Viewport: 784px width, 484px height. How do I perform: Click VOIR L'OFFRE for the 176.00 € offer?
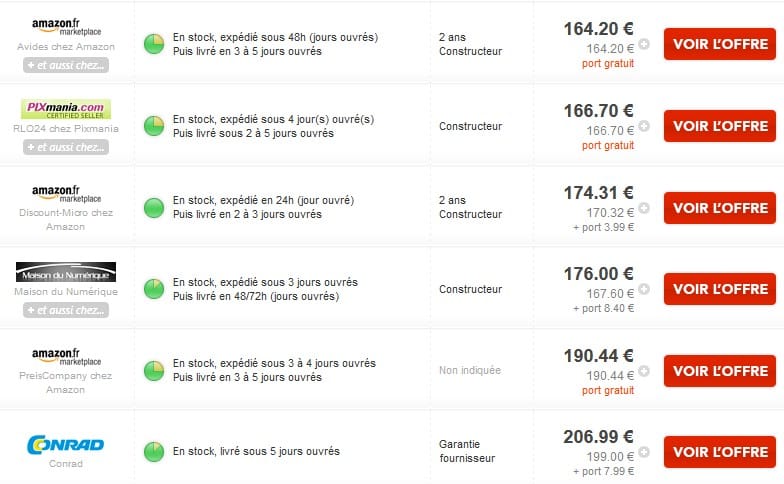click(x=720, y=289)
